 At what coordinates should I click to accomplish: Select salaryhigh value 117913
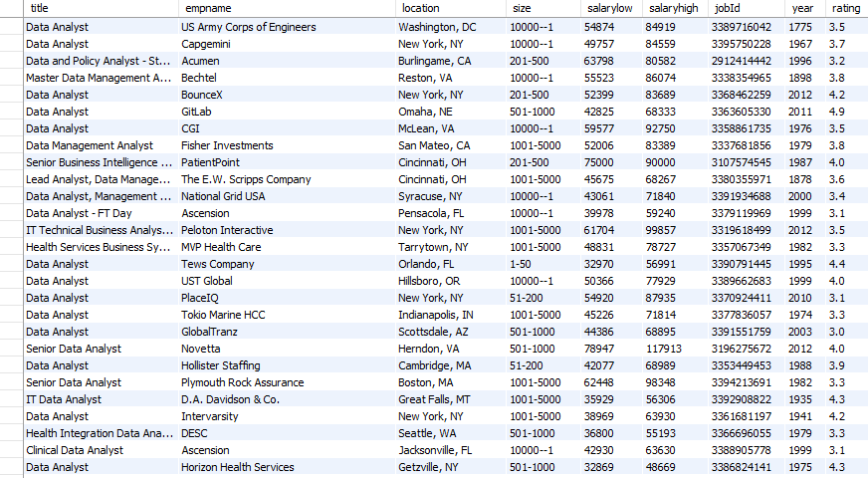(675, 349)
